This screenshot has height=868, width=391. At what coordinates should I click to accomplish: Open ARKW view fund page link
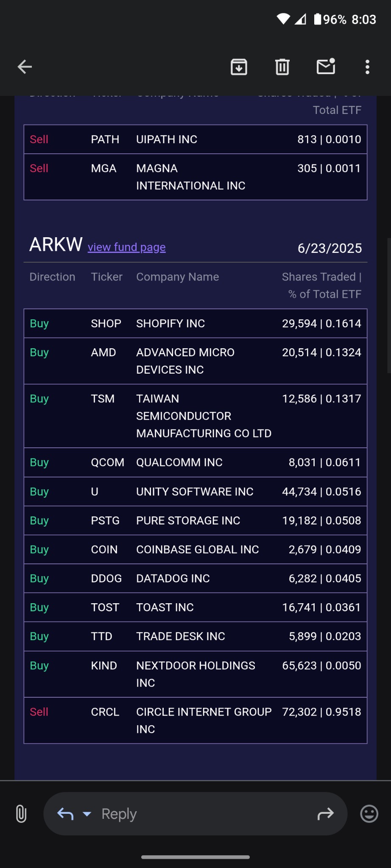click(127, 247)
